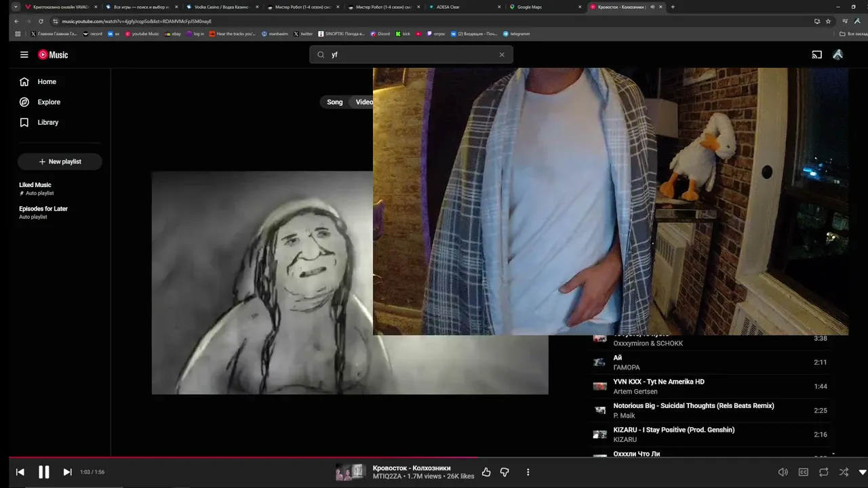Open the bookmarks bar apps grid icon
This screenshot has width=868, height=488.
pyautogui.click(x=18, y=34)
